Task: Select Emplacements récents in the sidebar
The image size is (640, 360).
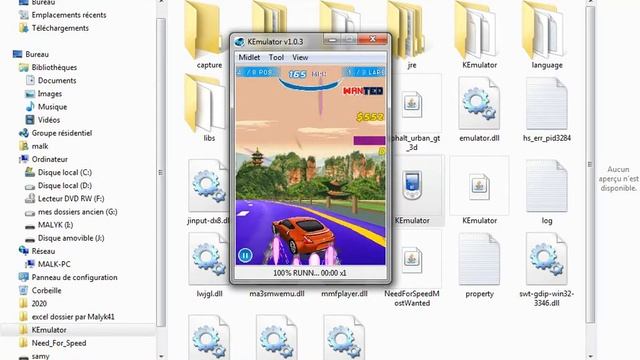Action: [69, 15]
